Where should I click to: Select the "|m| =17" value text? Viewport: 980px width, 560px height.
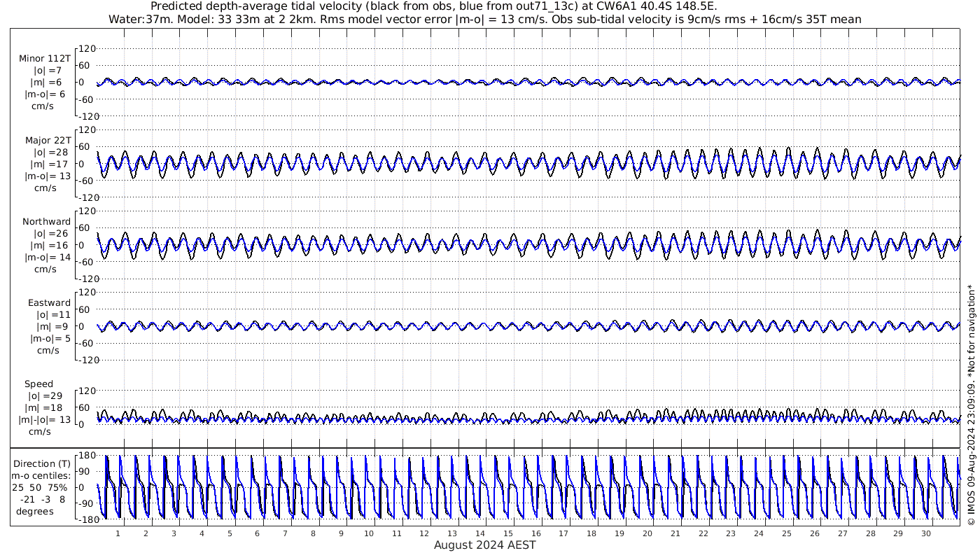(x=48, y=164)
